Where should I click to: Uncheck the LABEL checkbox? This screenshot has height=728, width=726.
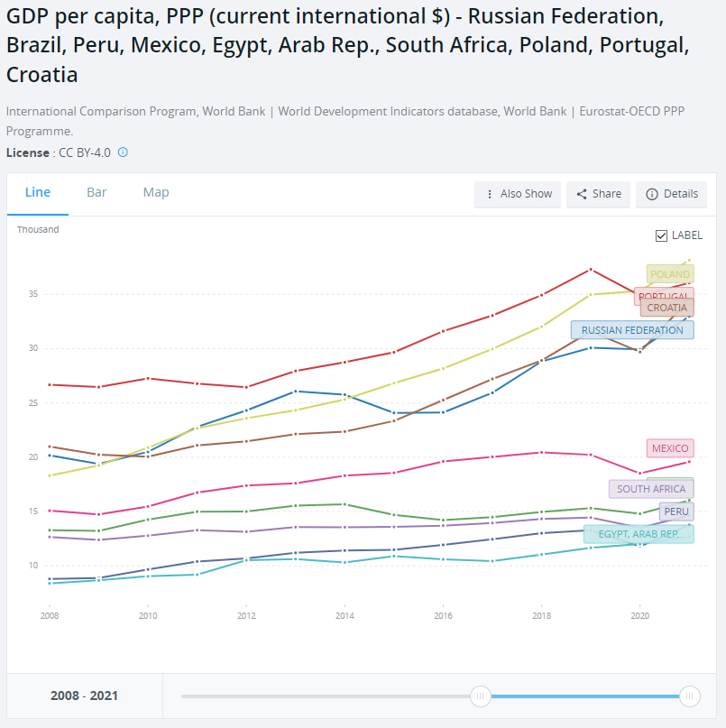[661, 235]
